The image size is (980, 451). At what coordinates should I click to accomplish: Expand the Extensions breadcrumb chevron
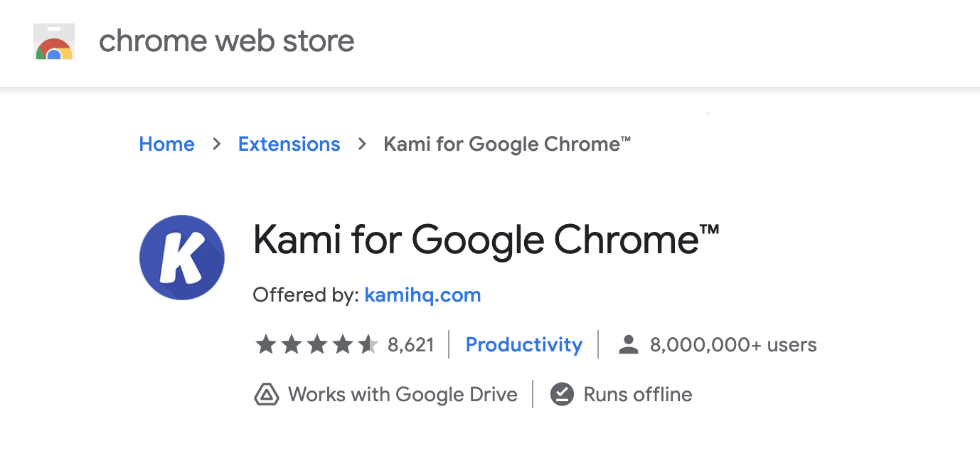[361, 144]
